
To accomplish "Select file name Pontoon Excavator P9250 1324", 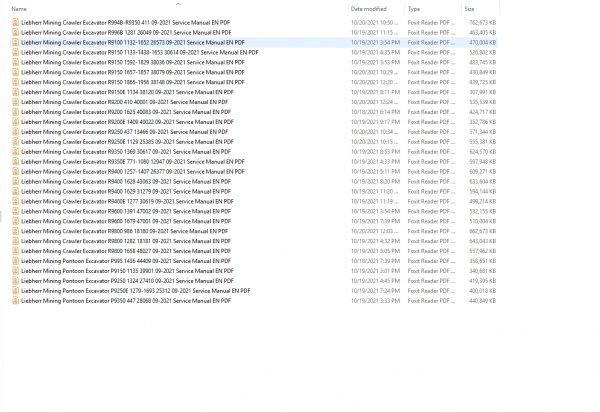I will click(127, 281).
